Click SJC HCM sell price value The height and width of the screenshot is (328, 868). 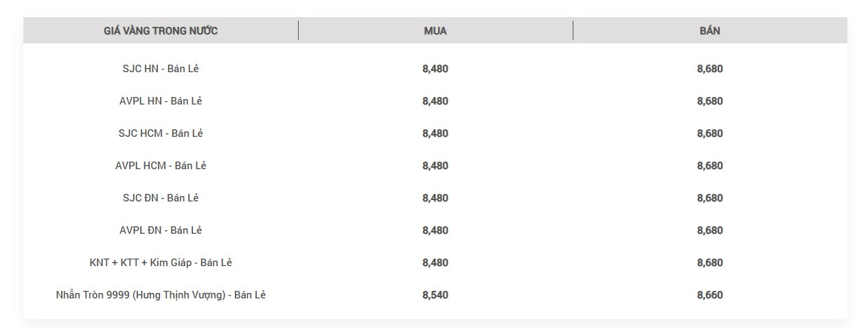coord(710,133)
